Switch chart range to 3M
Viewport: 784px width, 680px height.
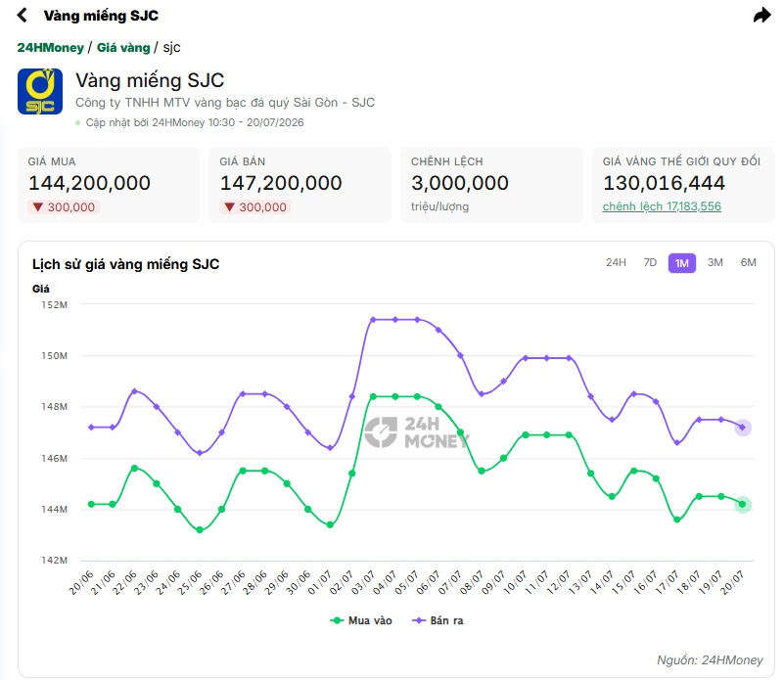(715, 262)
